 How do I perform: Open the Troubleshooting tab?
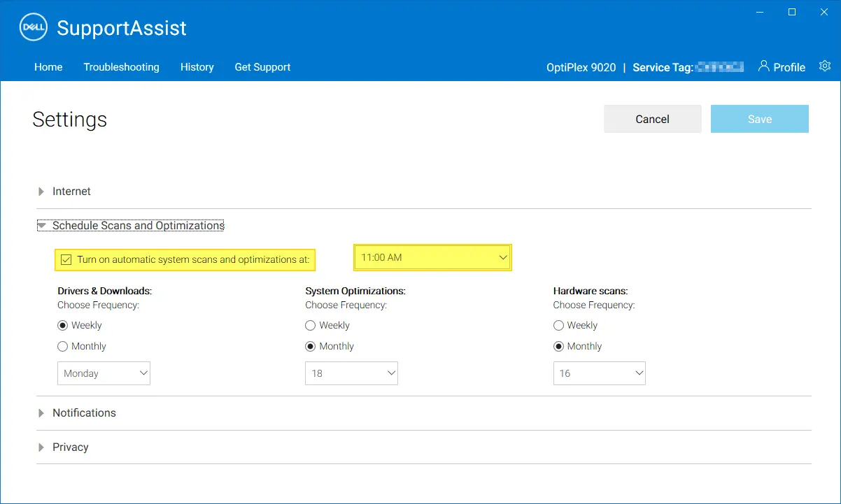point(121,67)
